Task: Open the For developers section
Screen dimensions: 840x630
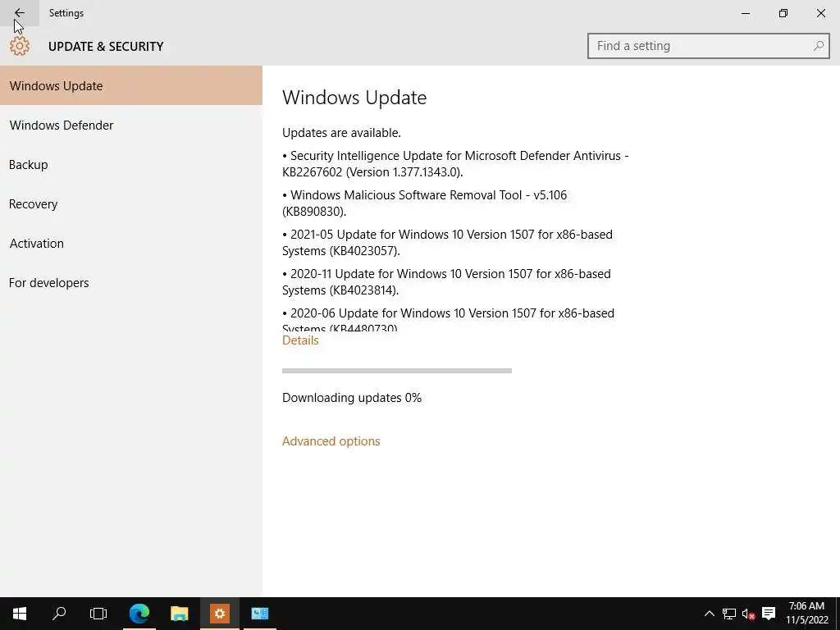Action: tap(131, 283)
